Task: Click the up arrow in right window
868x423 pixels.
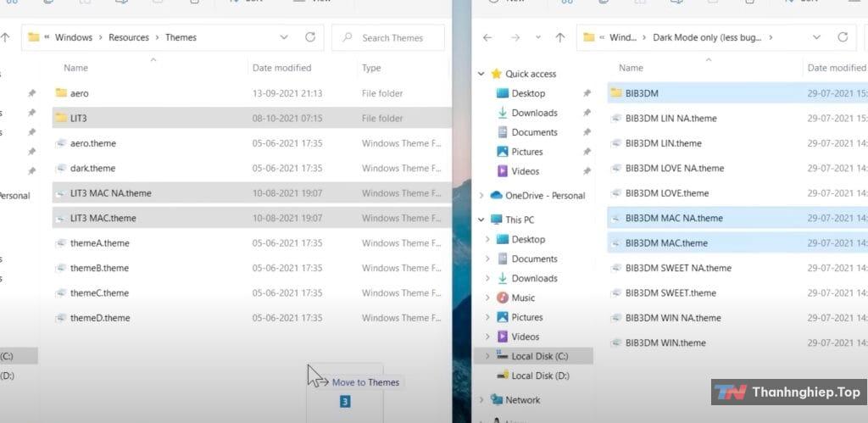Action: pyautogui.click(x=559, y=37)
